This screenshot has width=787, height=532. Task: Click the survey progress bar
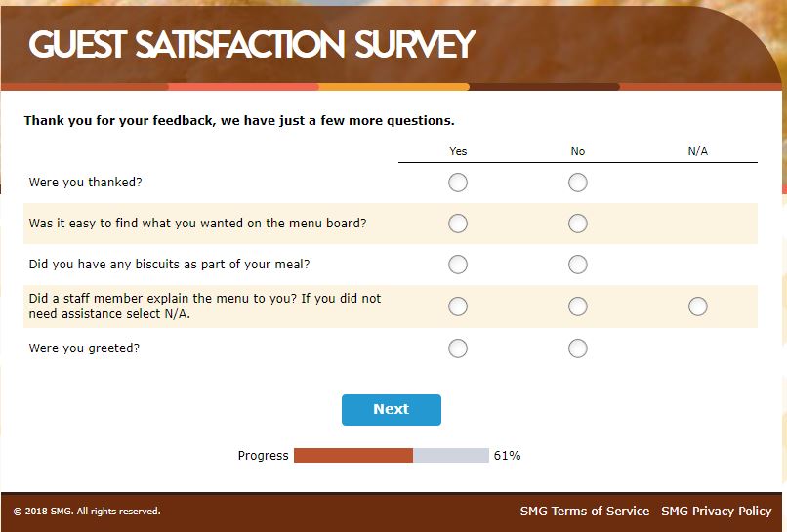391,456
